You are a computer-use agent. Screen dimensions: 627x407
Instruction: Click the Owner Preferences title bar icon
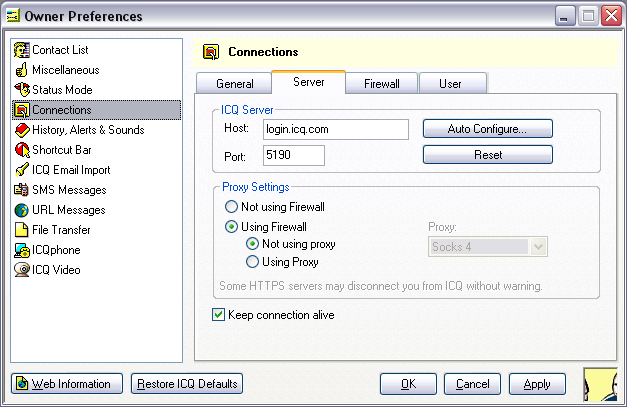click(13, 16)
